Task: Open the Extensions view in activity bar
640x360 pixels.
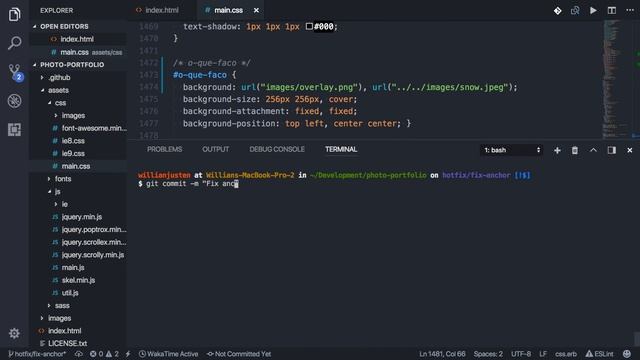Action: (x=14, y=130)
